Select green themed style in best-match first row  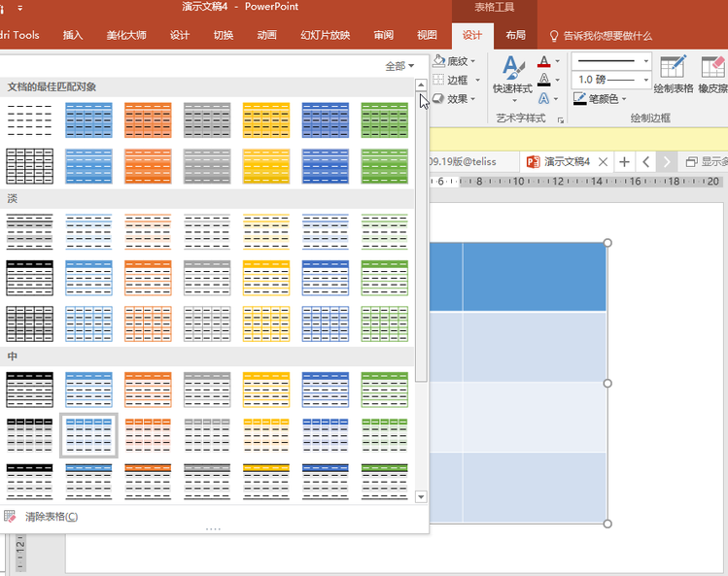[385, 120]
